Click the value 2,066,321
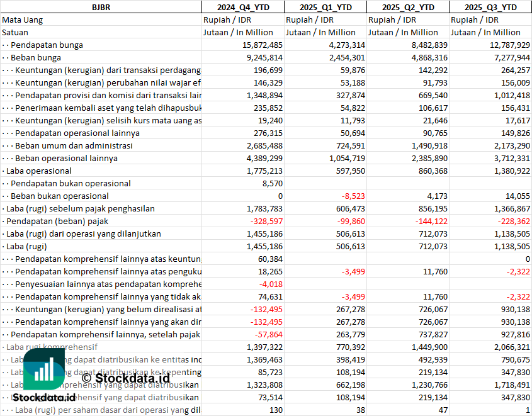 coord(512,347)
